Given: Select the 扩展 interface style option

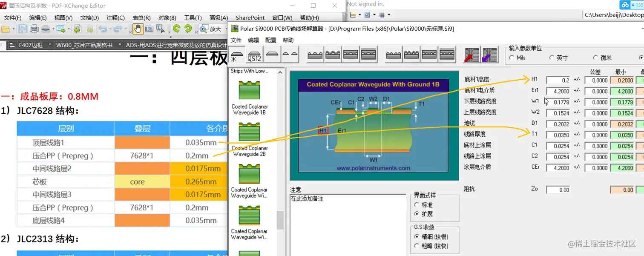Looking at the screenshot, I should coord(417,214).
